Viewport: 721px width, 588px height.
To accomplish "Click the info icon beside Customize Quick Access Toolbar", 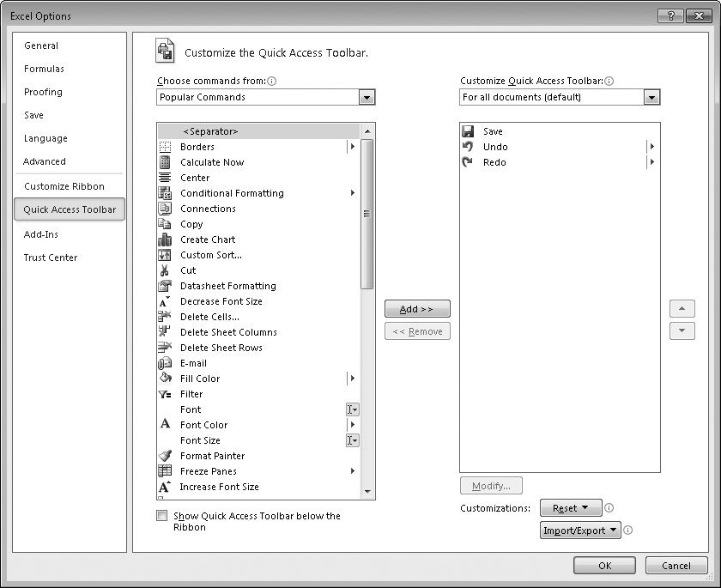I will (x=609, y=82).
